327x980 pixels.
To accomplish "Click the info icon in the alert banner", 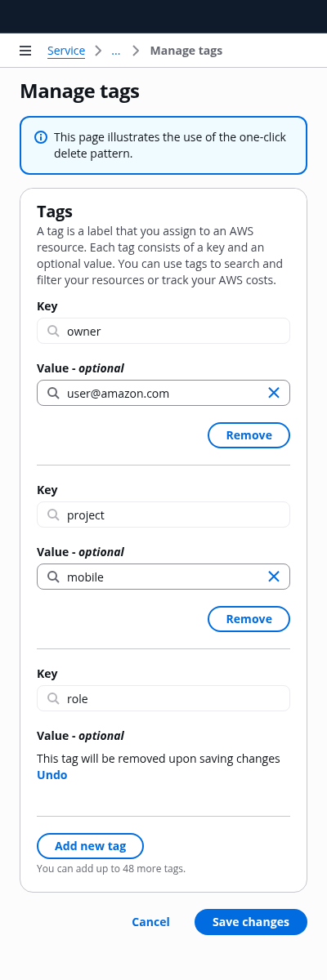I will pyautogui.click(x=41, y=137).
